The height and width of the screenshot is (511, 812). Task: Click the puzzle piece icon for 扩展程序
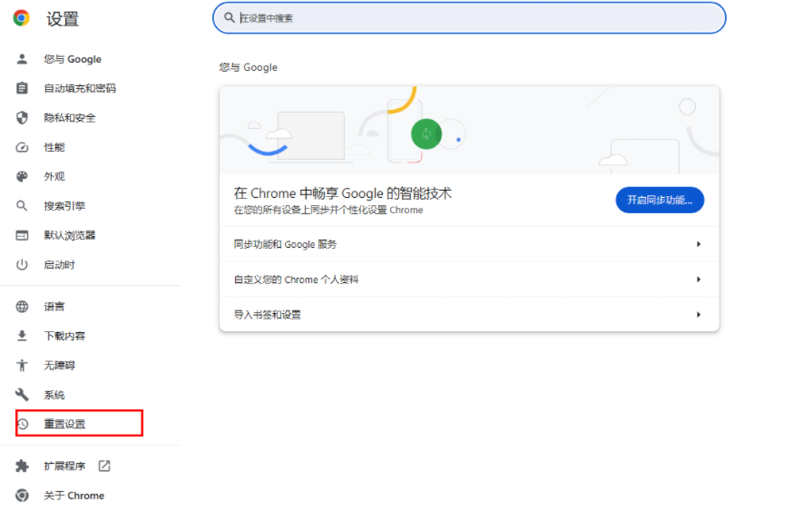tap(22, 466)
